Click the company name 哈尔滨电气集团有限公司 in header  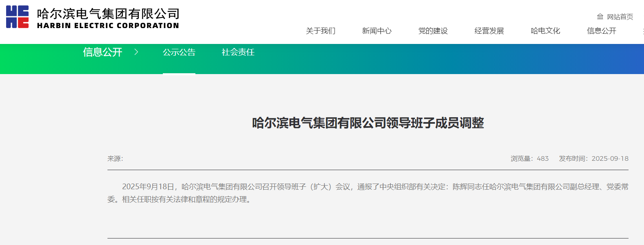tap(108, 14)
